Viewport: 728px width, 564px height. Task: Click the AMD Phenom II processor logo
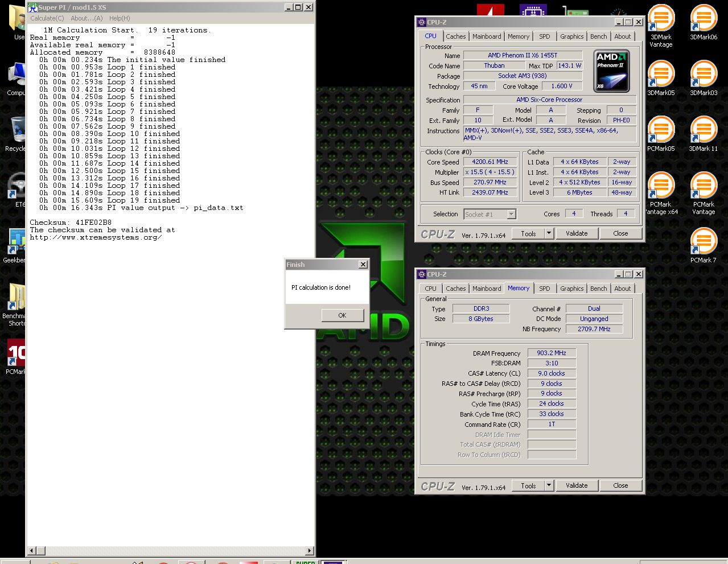point(611,71)
